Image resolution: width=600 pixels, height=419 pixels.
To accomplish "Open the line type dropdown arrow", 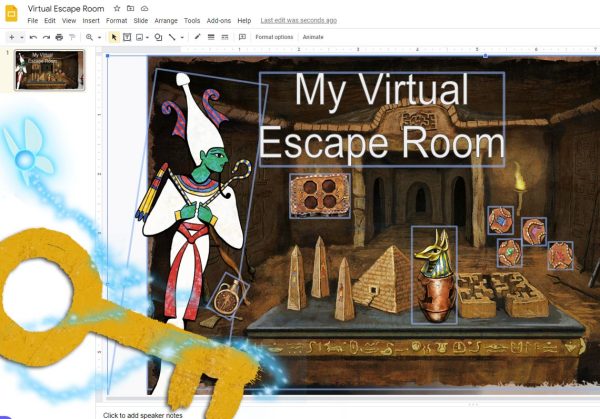I will [x=182, y=37].
